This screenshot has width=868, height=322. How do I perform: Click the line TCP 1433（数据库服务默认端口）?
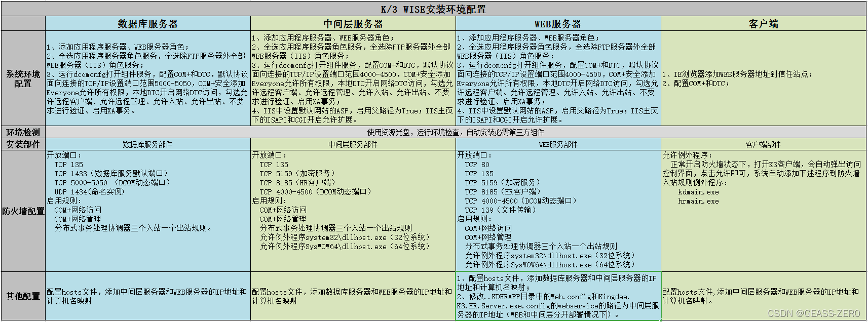click(x=111, y=174)
